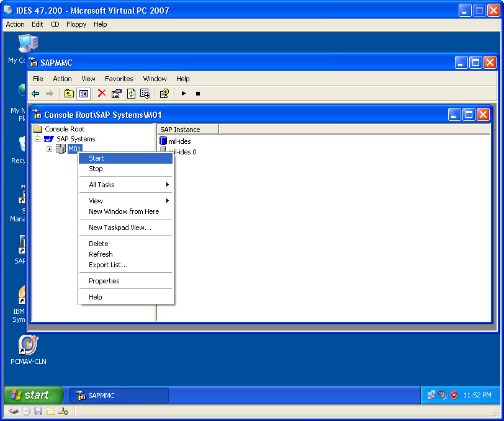Click the green Refresh toolbar icon
The image size is (504, 421).
(x=131, y=94)
